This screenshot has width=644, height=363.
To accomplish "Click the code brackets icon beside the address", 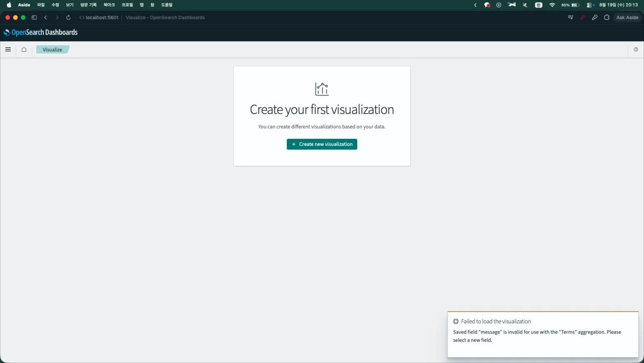I will point(82,17).
